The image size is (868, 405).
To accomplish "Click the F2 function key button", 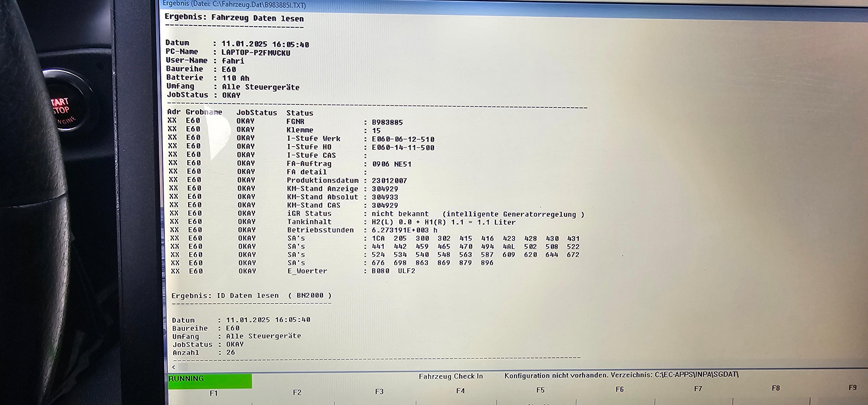I will click(297, 393).
